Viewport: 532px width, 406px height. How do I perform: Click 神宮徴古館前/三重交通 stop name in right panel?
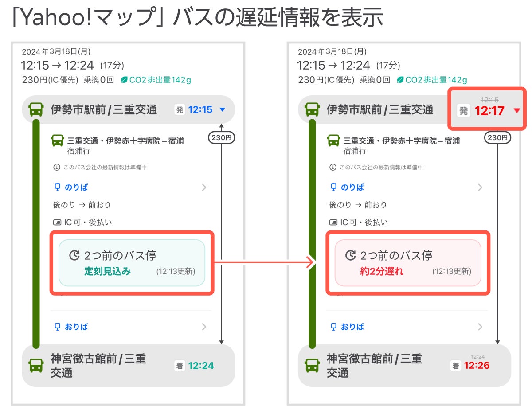pyautogui.click(x=374, y=366)
